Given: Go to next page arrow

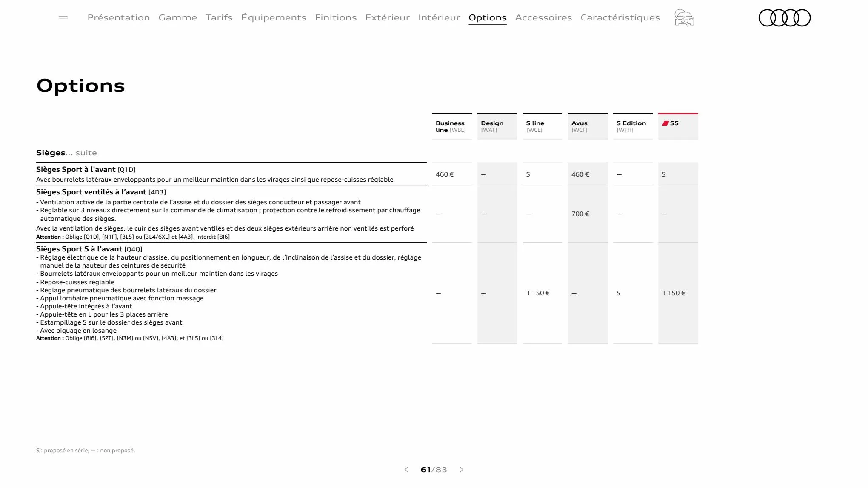Looking at the screenshot, I should pos(461,470).
